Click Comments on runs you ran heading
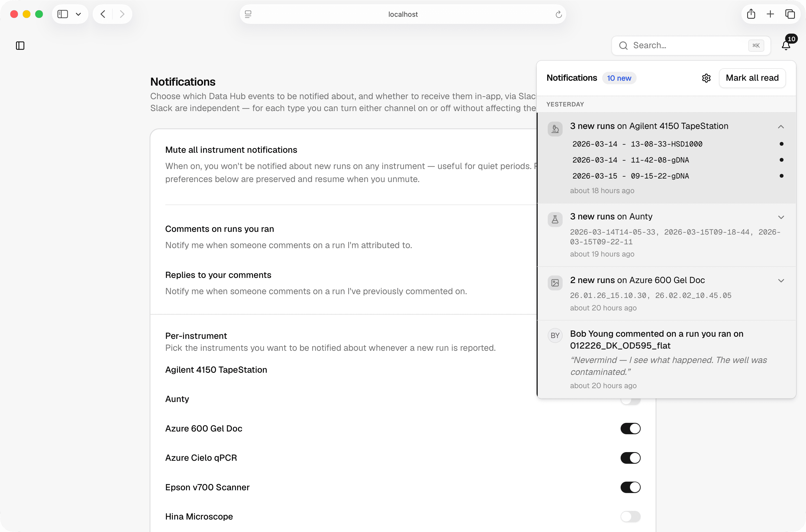Image resolution: width=806 pixels, height=532 pixels. coord(220,229)
